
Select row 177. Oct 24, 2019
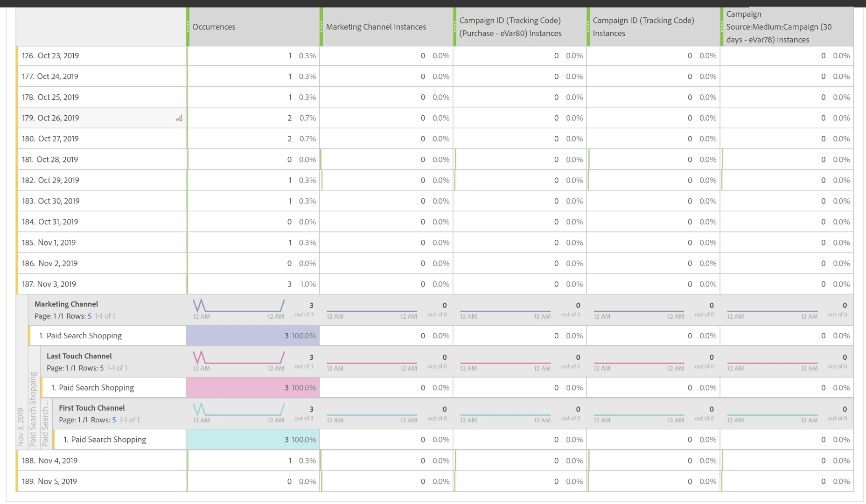pyautogui.click(x=101, y=77)
